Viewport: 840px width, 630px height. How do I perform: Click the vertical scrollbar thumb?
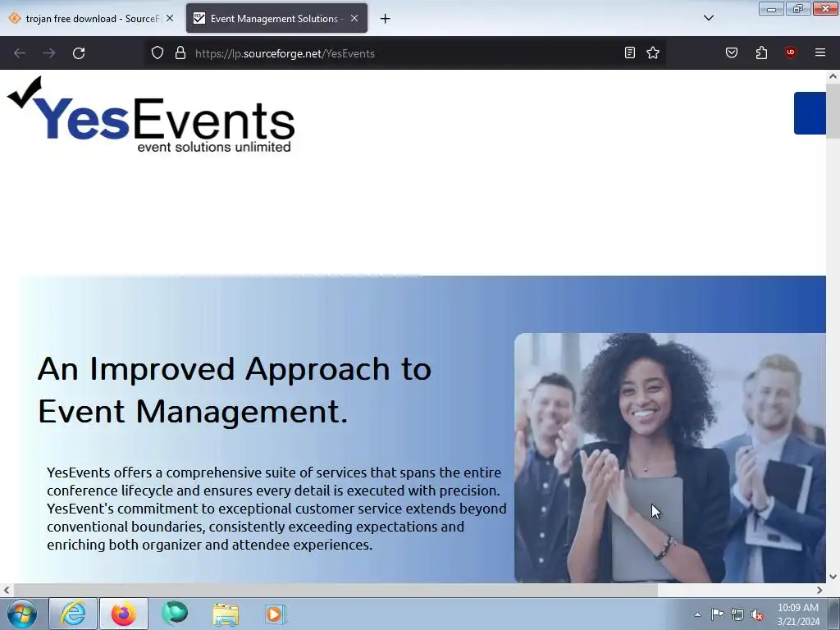(833, 112)
